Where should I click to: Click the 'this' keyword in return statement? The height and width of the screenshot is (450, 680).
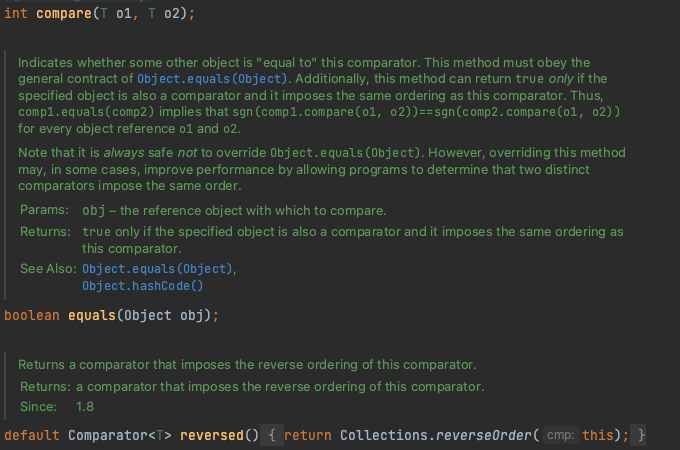click(598, 435)
